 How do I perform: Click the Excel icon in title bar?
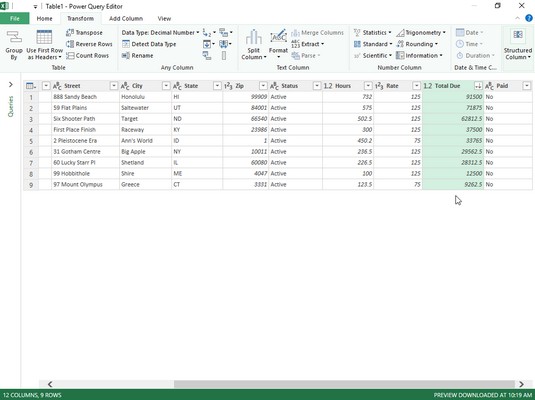pos(4,6)
